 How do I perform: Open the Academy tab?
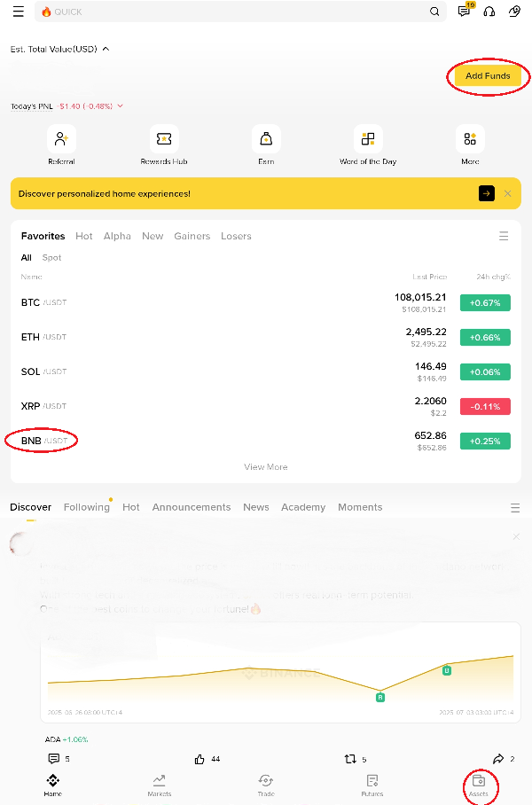point(303,507)
